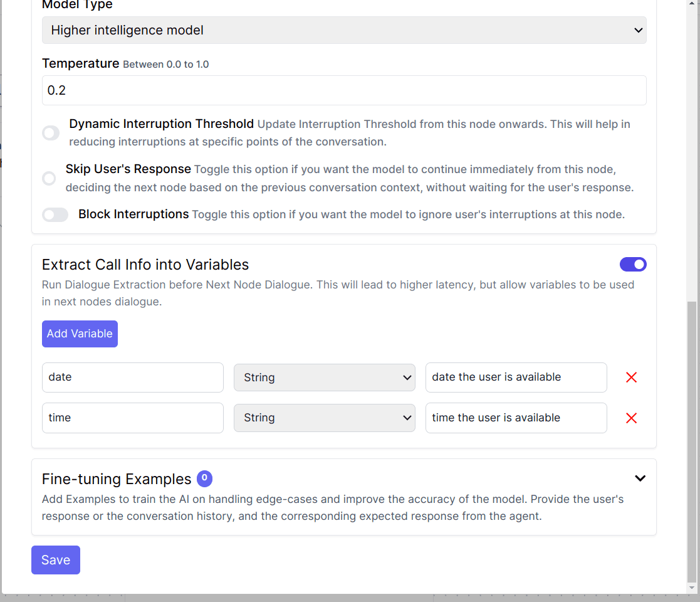Click the scrollbar down arrow
The height and width of the screenshot is (602, 700).
coord(691,588)
